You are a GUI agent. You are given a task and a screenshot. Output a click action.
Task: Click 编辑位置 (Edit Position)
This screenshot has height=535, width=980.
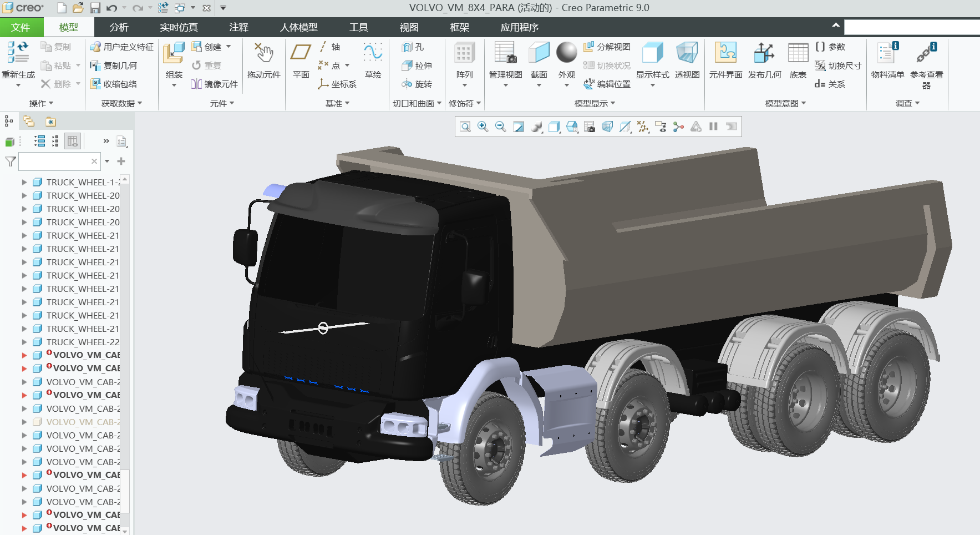click(x=607, y=84)
